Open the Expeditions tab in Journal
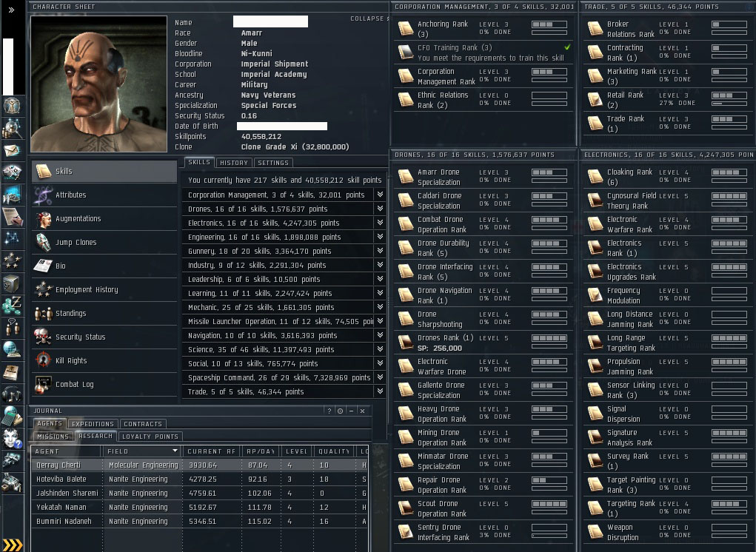This screenshot has height=552, width=756. coord(93,424)
